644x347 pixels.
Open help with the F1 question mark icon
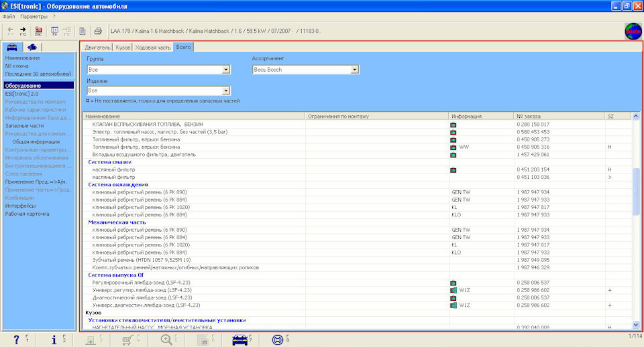coord(16,340)
